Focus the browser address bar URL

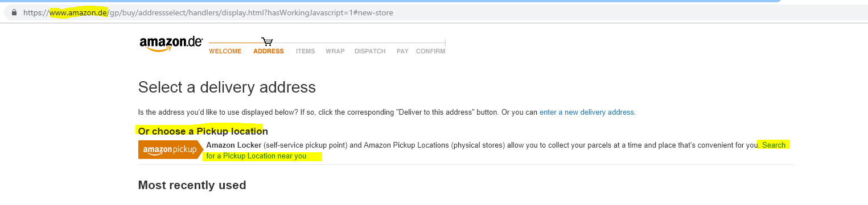point(208,12)
